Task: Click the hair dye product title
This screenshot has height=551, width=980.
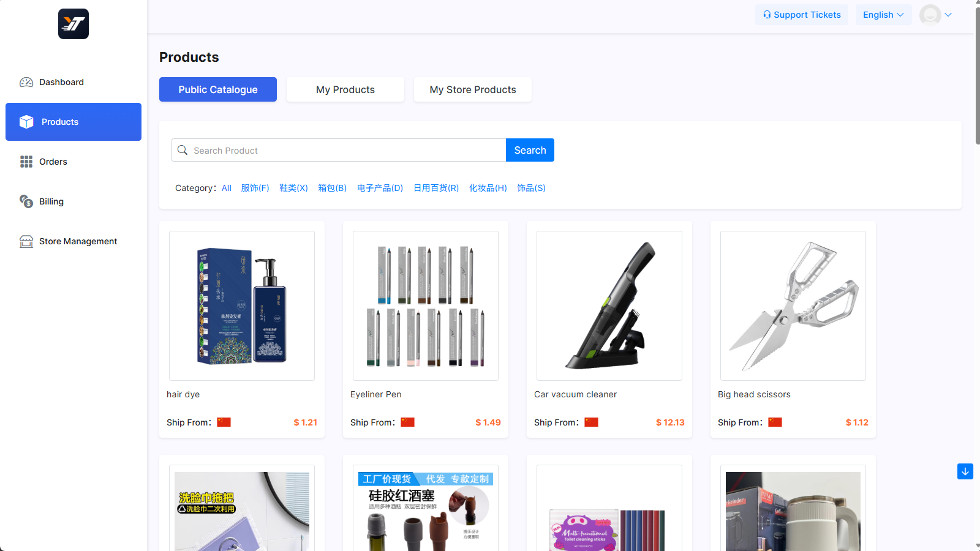Action: pos(183,394)
